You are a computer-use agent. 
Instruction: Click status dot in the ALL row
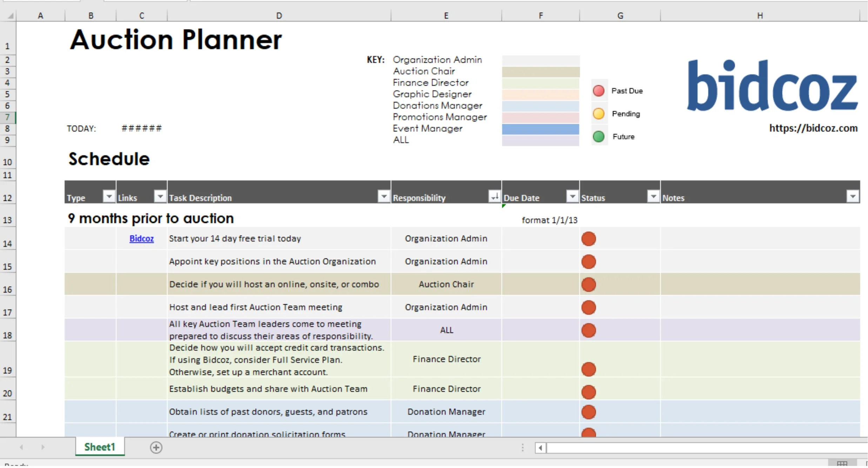tap(588, 331)
